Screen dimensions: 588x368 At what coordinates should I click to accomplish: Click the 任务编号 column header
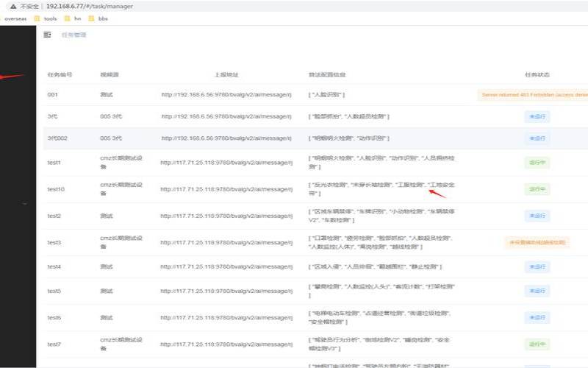(60, 75)
